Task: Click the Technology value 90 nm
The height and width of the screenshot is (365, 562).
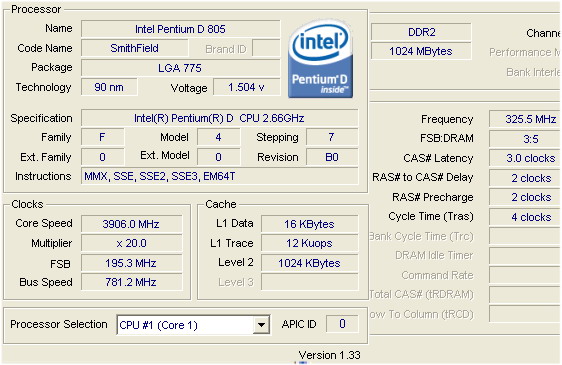Action: coord(109,87)
